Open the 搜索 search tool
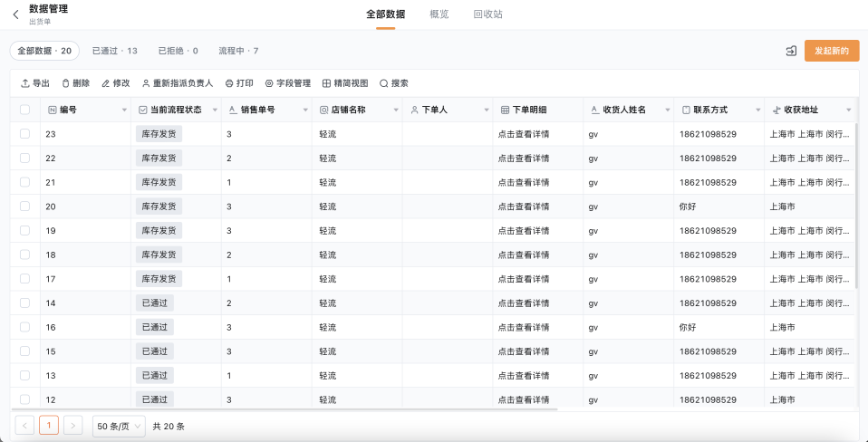This screenshot has width=868, height=442. 394,83
